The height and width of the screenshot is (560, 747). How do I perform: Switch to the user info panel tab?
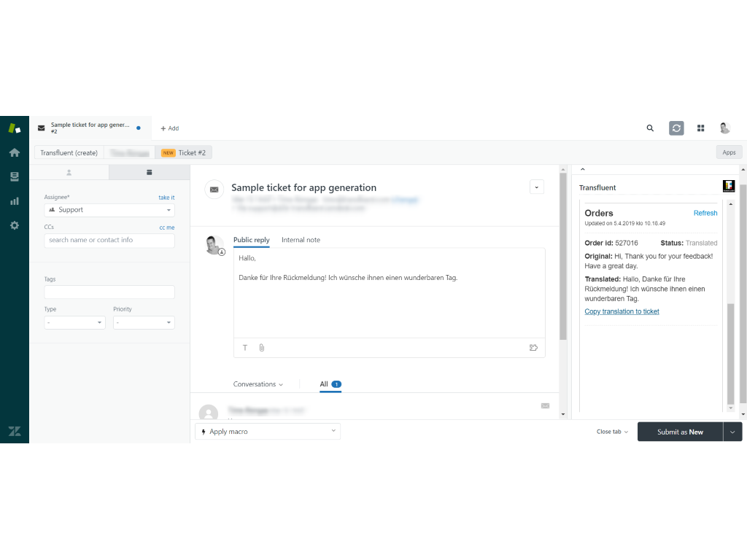point(69,173)
